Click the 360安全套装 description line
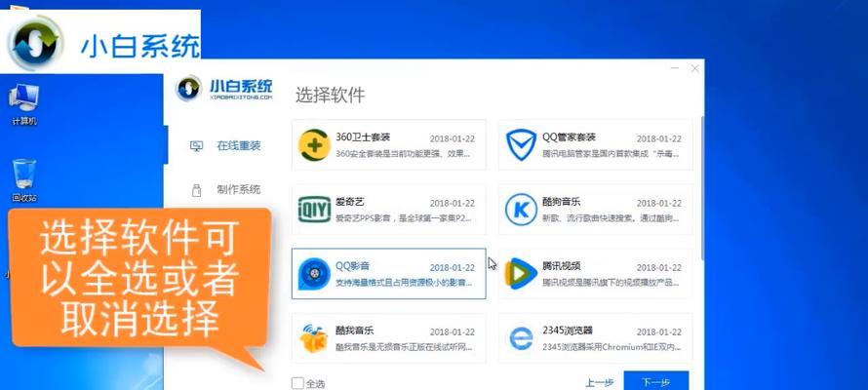 pos(404,153)
